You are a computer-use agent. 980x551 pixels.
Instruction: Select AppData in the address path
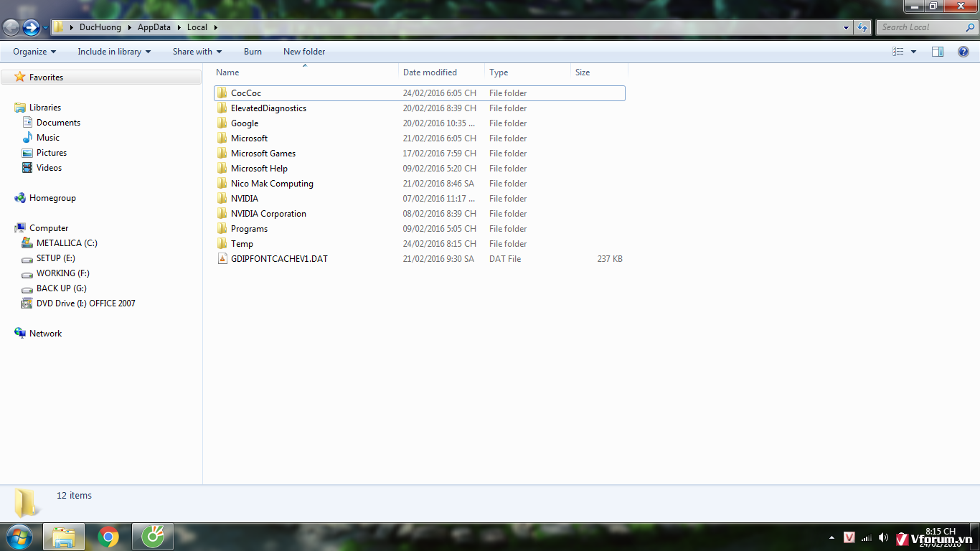[x=154, y=27]
